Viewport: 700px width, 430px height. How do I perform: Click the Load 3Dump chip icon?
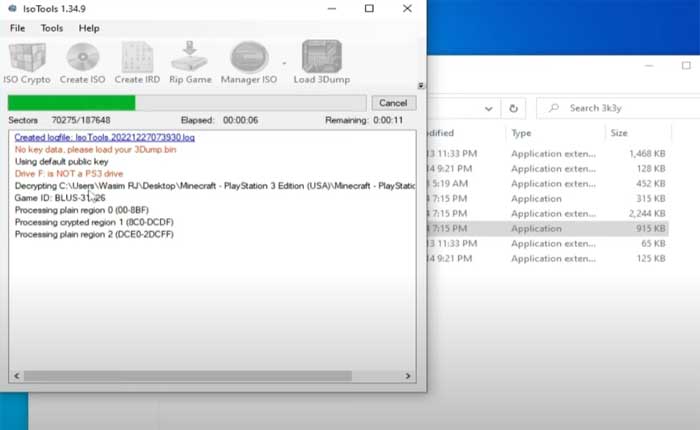tap(321, 56)
